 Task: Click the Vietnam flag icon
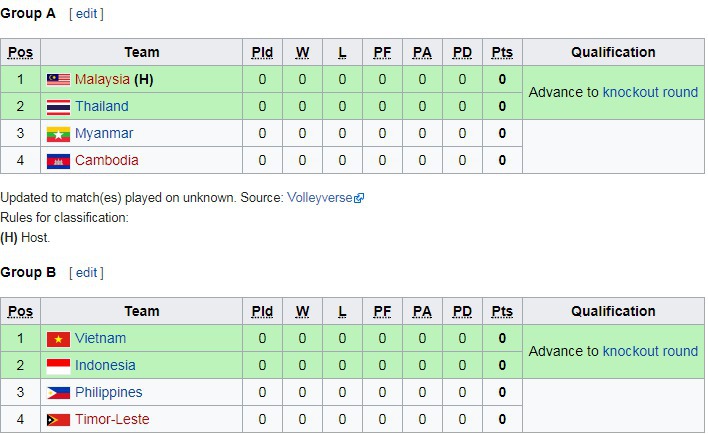coord(58,339)
